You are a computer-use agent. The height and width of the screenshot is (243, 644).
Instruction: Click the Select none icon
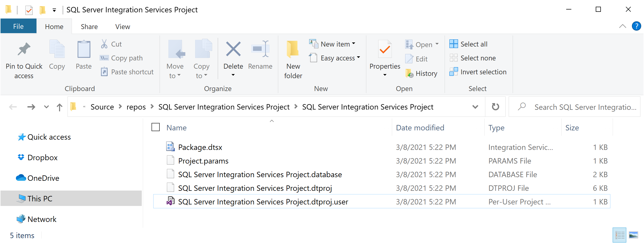453,58
